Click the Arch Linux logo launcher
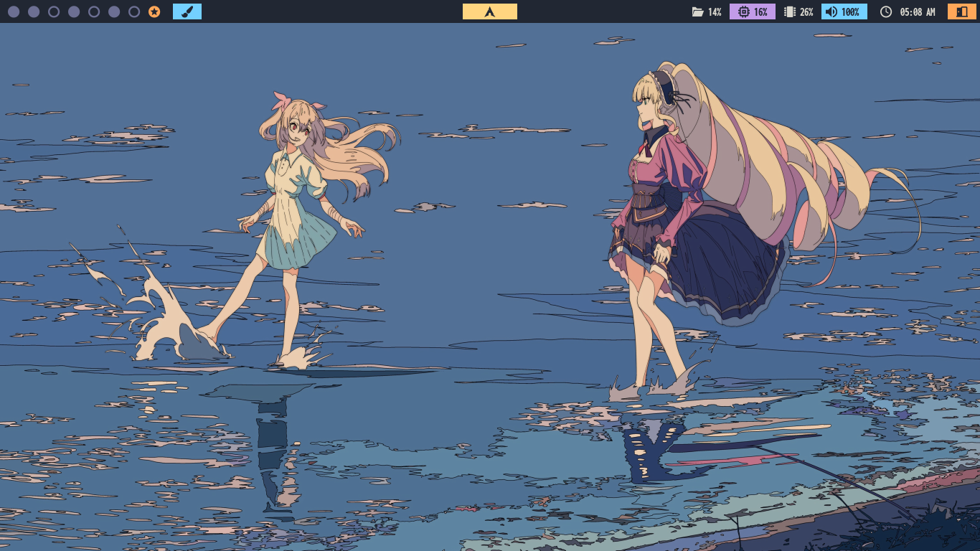Viewport: 980px width, 551px height. pos(489,11)
